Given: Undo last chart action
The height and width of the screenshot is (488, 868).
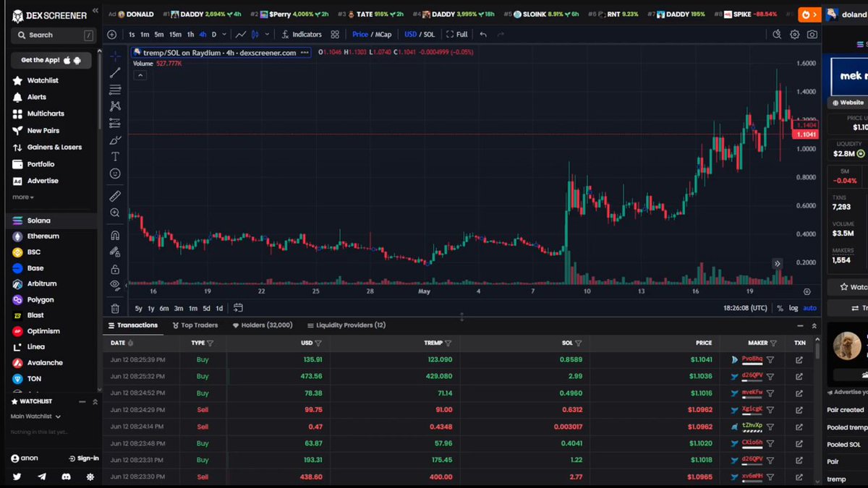Looking at the screenshot, I should pos(483,34).
